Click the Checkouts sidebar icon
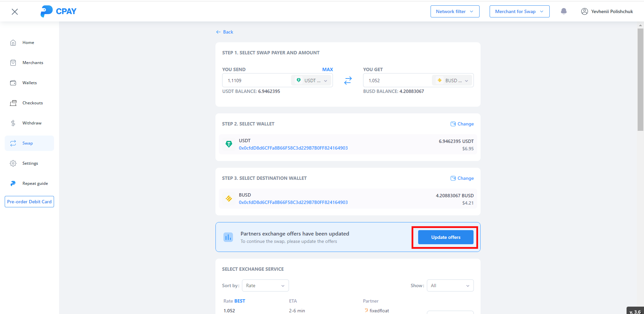Viewport: 644px width, 314px height. (13, 103)
